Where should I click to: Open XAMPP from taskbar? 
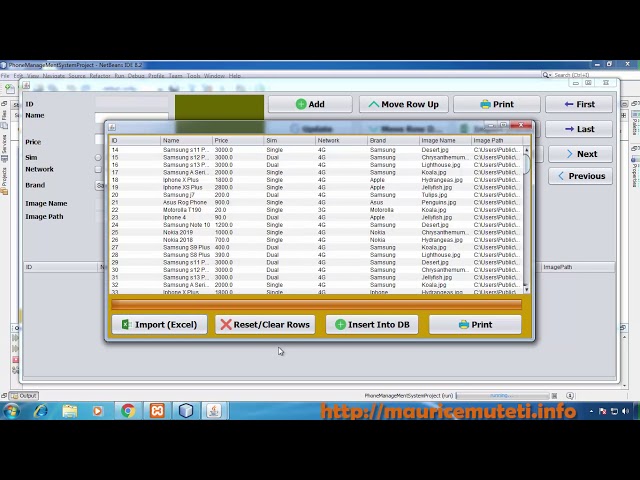[x=157, y=411]
